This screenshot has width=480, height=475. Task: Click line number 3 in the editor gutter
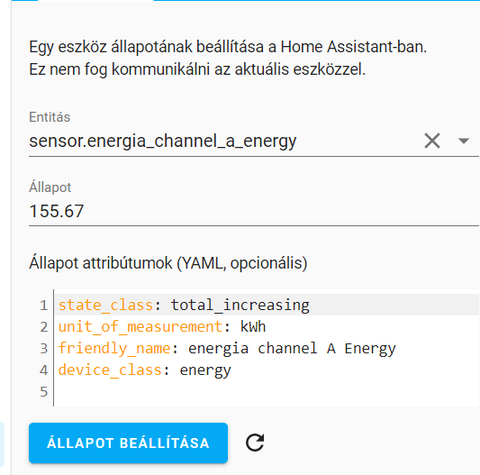tap(44, 348)
